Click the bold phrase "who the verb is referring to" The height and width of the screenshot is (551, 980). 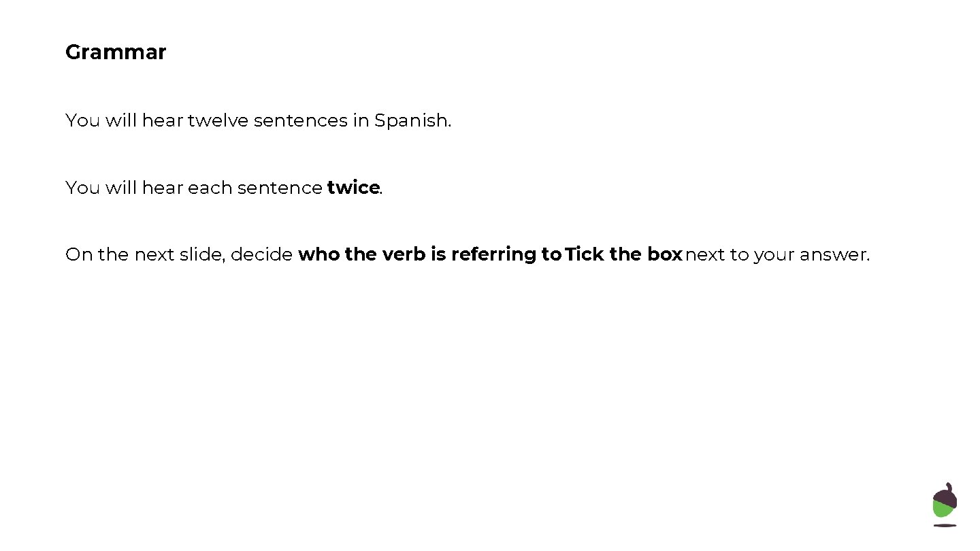point(430,254)
